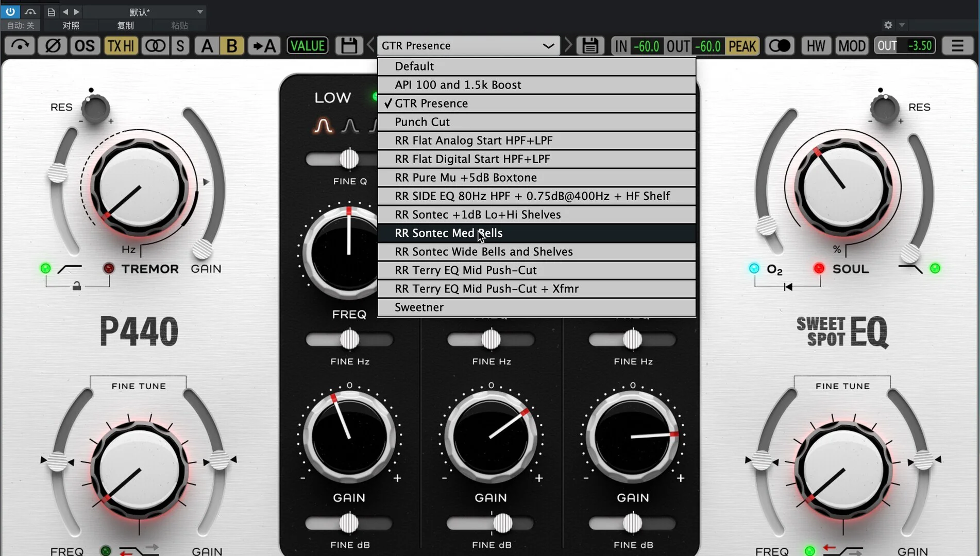Viewport: 980px width, 556px height.
Task: Toggle the green VALUE display button
Action: [x=307, y=46]
